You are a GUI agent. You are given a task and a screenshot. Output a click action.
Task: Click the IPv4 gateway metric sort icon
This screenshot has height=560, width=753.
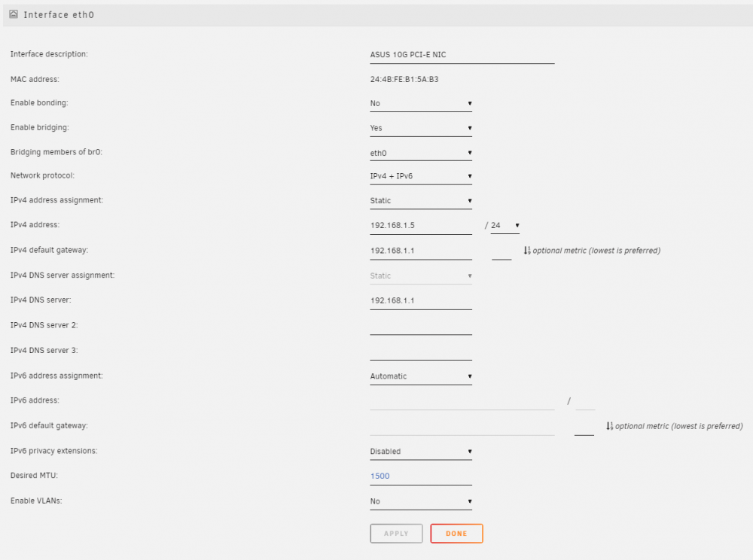[x=527, y=251]
